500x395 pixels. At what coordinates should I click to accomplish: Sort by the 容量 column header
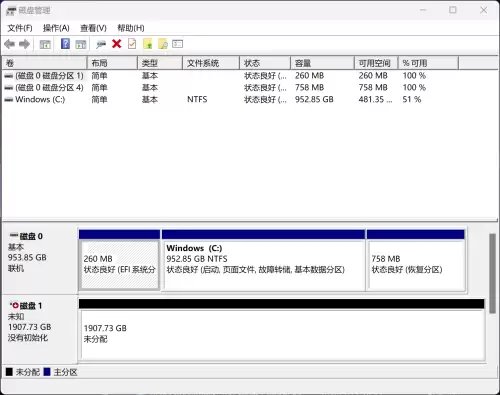tap(322, 63)
